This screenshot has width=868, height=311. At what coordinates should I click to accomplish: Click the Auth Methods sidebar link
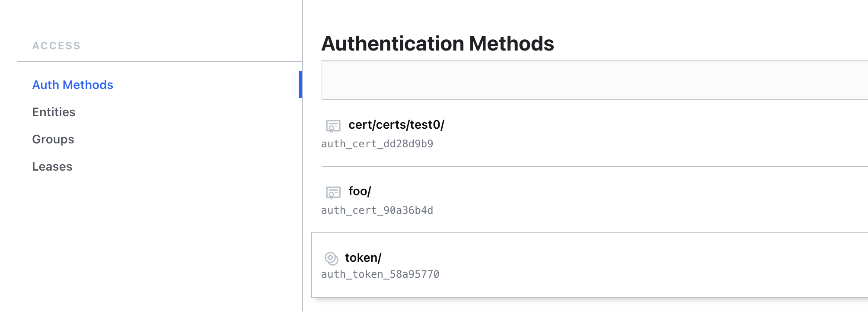pyautogui.click(x=72, y=85)
